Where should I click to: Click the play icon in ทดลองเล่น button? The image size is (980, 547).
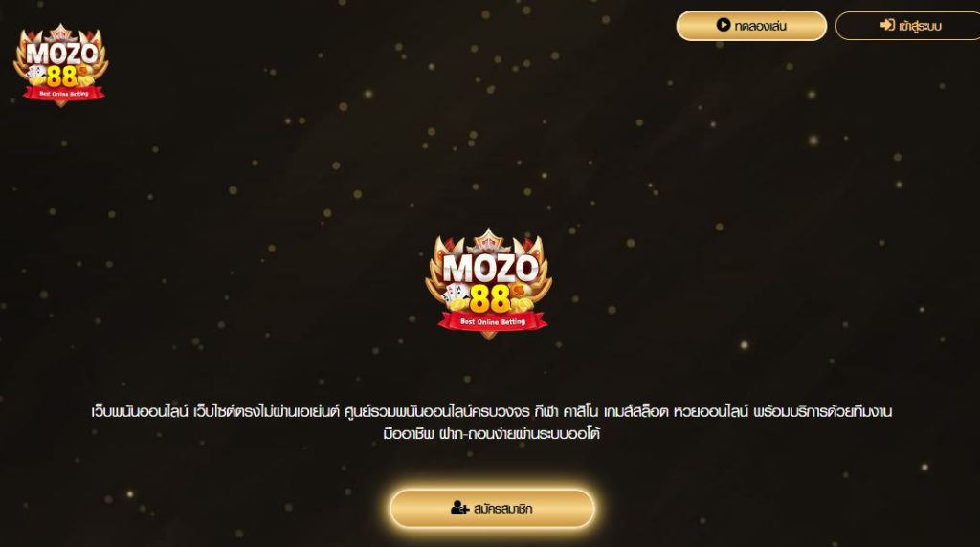724,25
